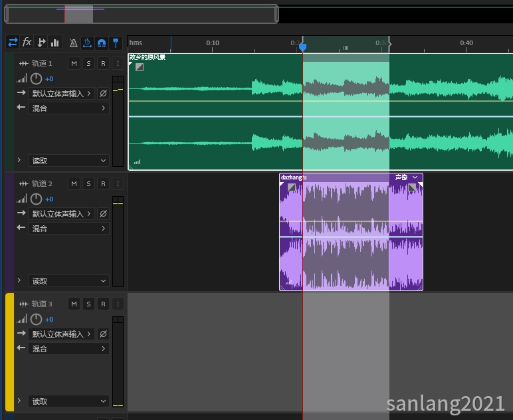The image size is (513, 420).
Task: Open 混合 output menu on 轨道 3
Action: pyautogui.click(x=68, y=349)
